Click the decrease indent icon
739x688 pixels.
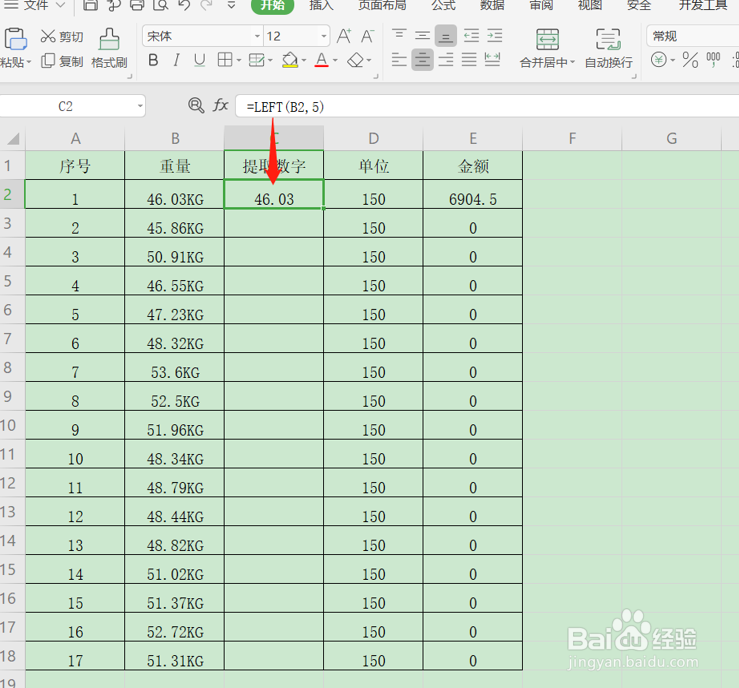pos(471,36)
